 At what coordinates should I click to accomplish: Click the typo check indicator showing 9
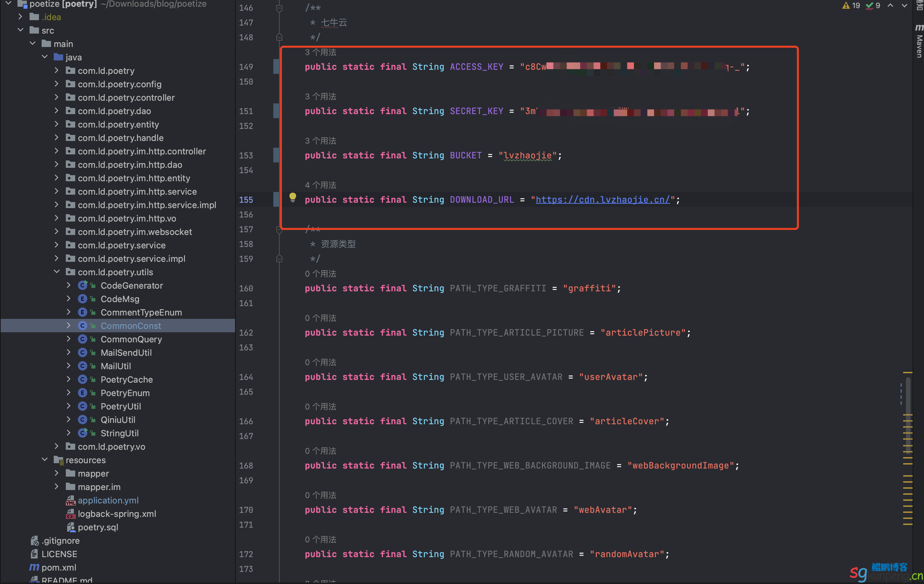pyautogui.click(x=873, y=5)
